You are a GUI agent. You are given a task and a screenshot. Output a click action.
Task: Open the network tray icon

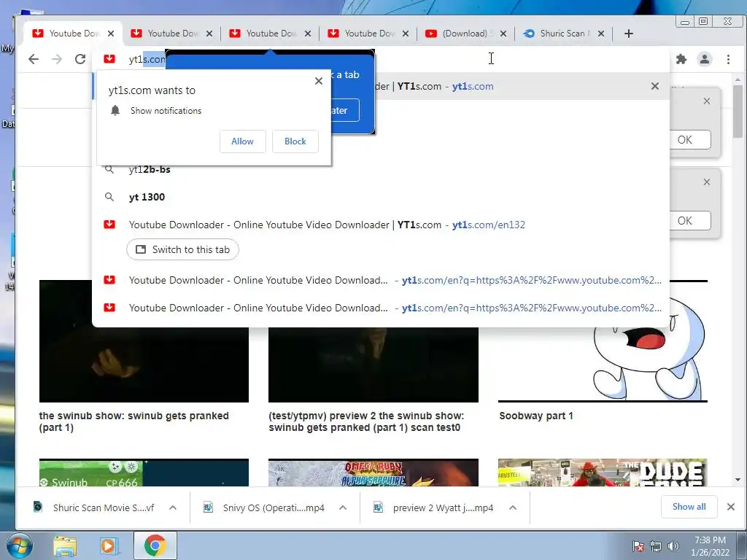tap(656, 546)
